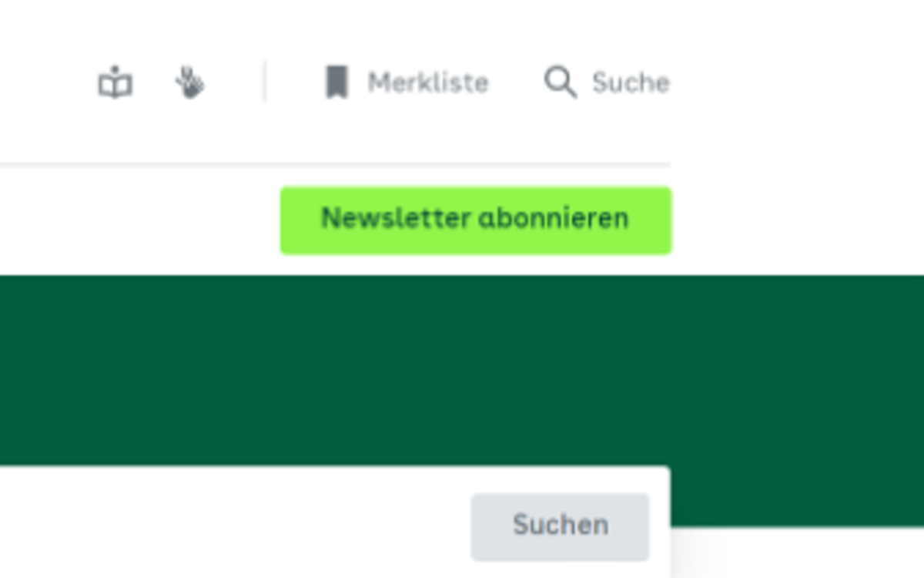This screenshot has height=578, width=924.
Task: Click the magnifying glass icon in header
Action: (x=561, y=82)
